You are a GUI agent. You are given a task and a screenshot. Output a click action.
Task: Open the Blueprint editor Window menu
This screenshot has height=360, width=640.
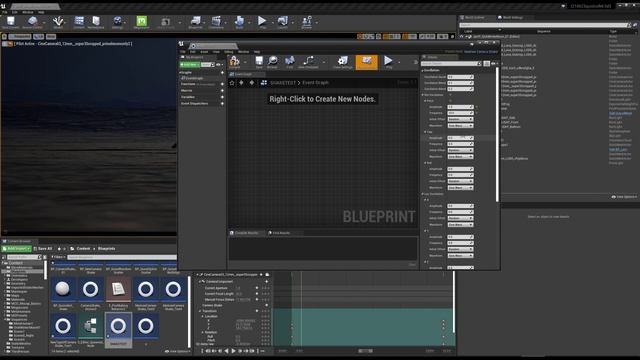[x=243, y=52]
